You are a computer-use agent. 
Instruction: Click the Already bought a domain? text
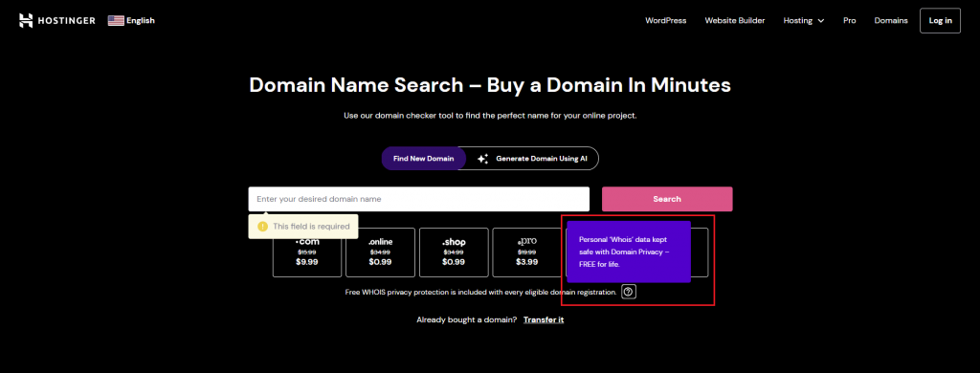click(x=467, y=319)
